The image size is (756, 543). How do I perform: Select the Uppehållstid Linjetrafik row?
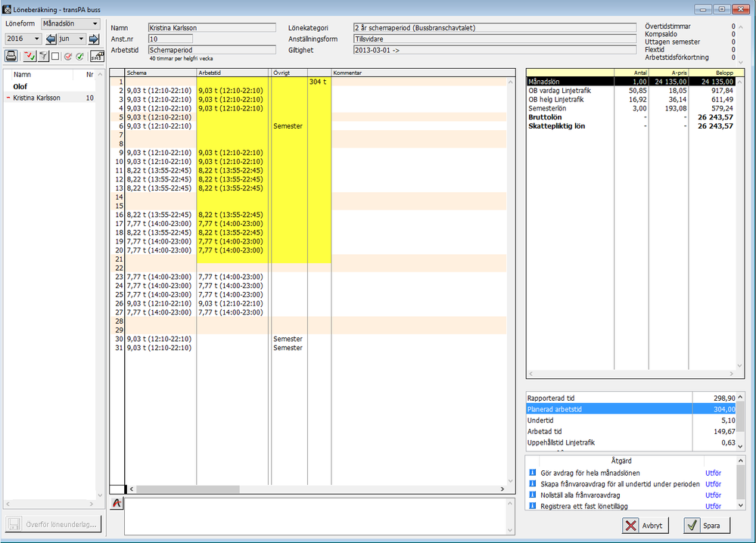click(631, 442)
